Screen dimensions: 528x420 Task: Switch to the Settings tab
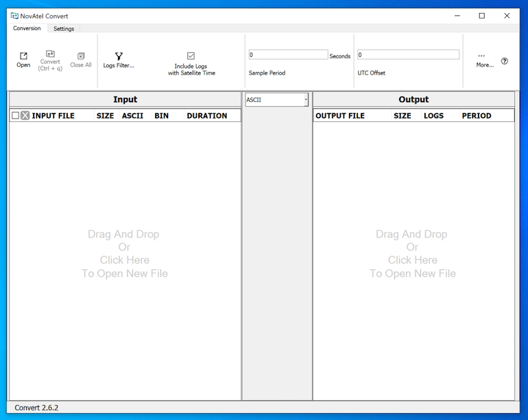point(64,29)
